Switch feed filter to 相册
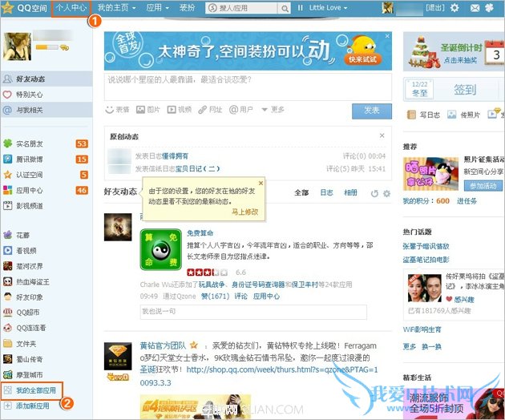 pyautogui.click(x=351, y=192)
